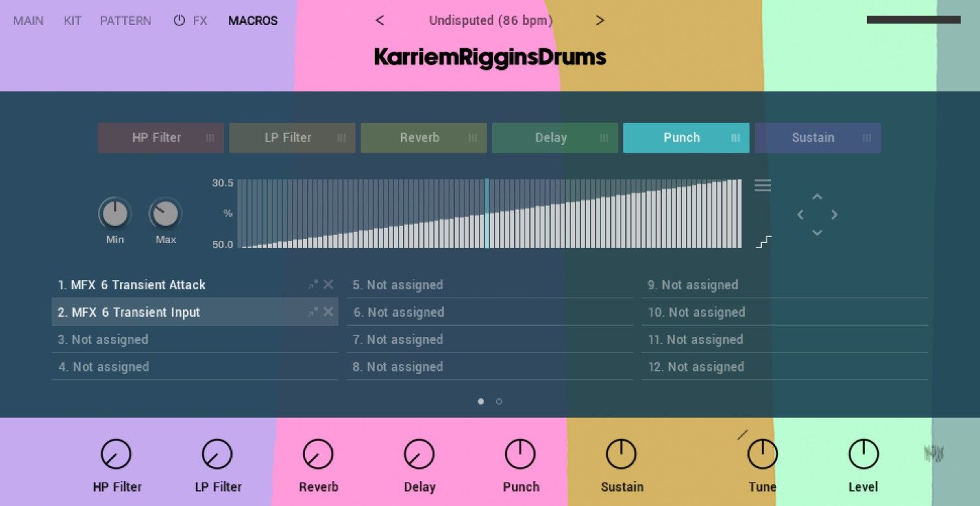Image resolution: width=980 pixels, height=506 pixels.
Task: Click the right arrow in curve shift controls
Action: pyautogui.click(x=834, y=214)
